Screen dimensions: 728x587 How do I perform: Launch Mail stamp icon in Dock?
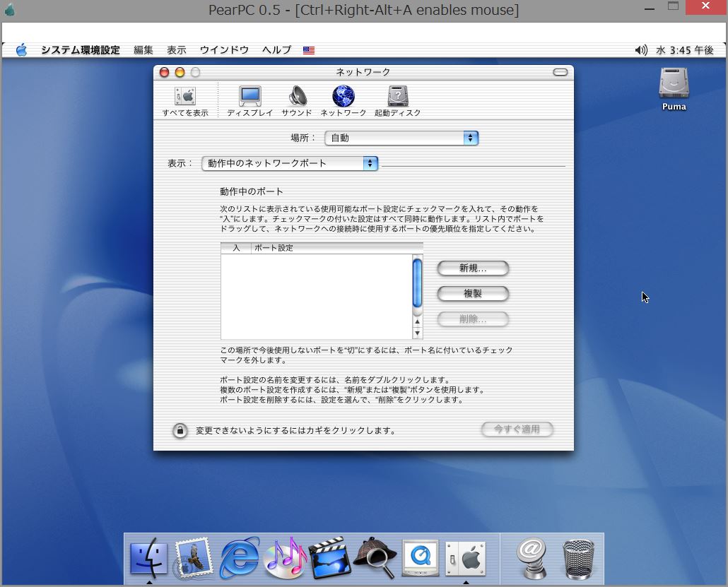pyautogui.click(x=194, y=557)
